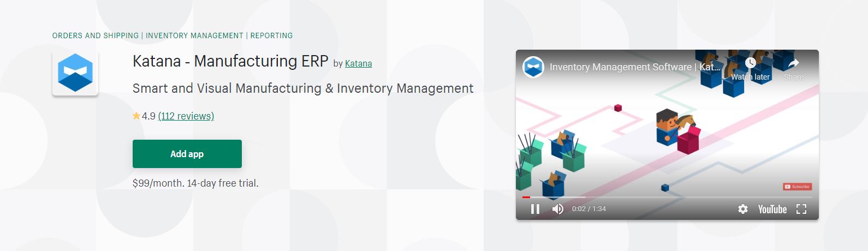Screen dimensions: 868x251
Task: Click the video title Inventory Management Software
Action: [635, 67]
